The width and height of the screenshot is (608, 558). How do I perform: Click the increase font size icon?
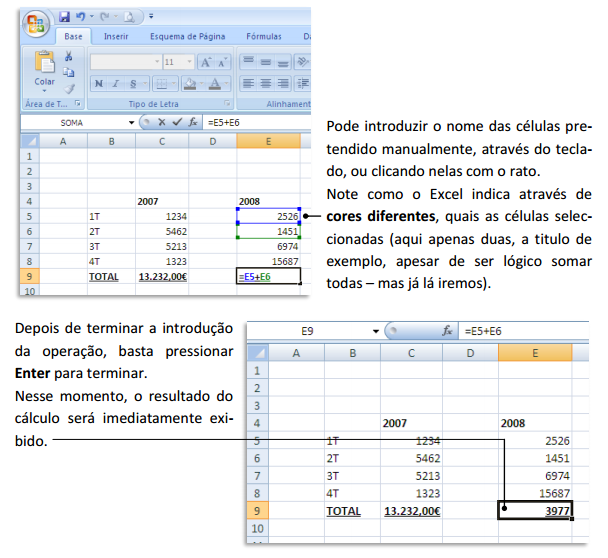204,62
